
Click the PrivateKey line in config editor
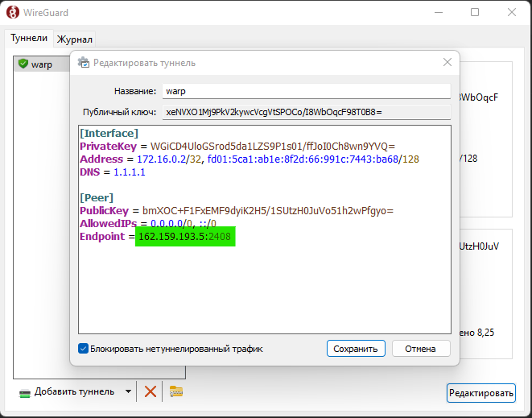pyautogui.click(x=237, y=147)
